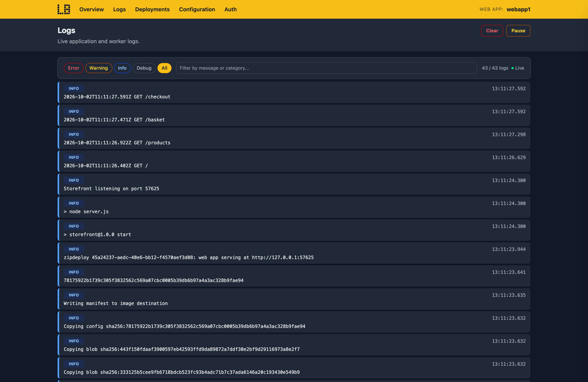Open the Configuration tab
Screen dimensions: 588x382
[197, 9]
